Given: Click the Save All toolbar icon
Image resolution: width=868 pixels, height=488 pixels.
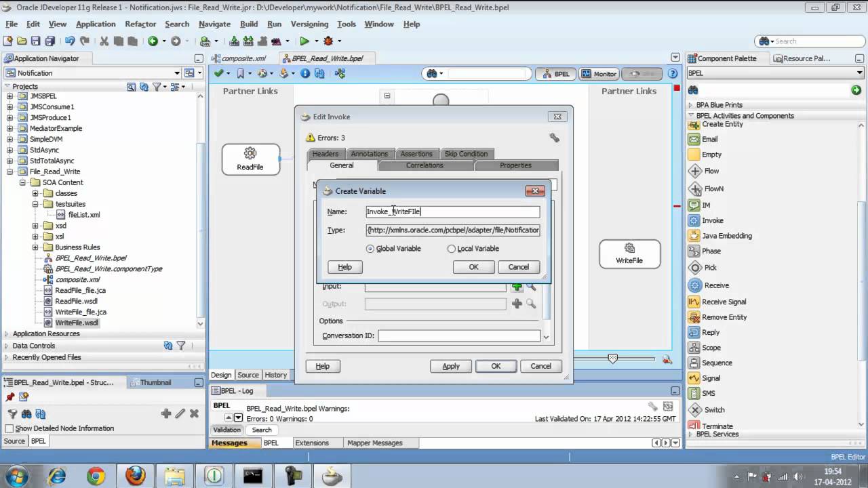Looking at the screenshot, I should click(50, 41).
